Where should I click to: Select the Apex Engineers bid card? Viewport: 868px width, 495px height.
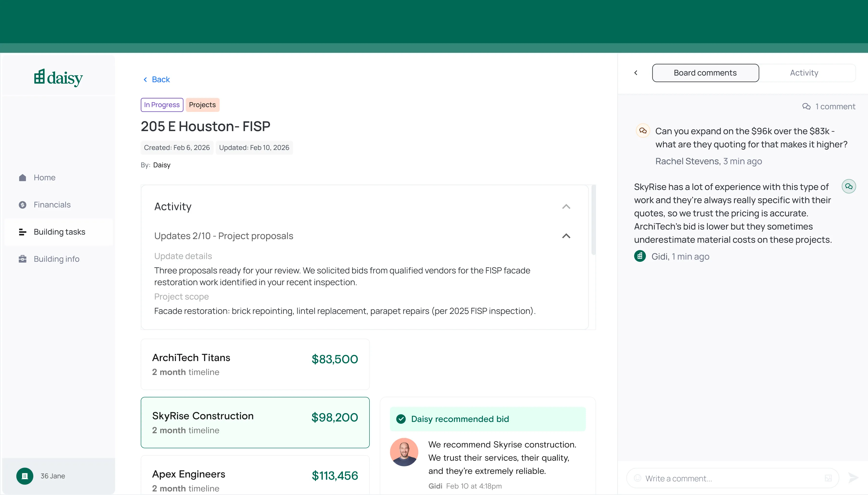point(255,476)
